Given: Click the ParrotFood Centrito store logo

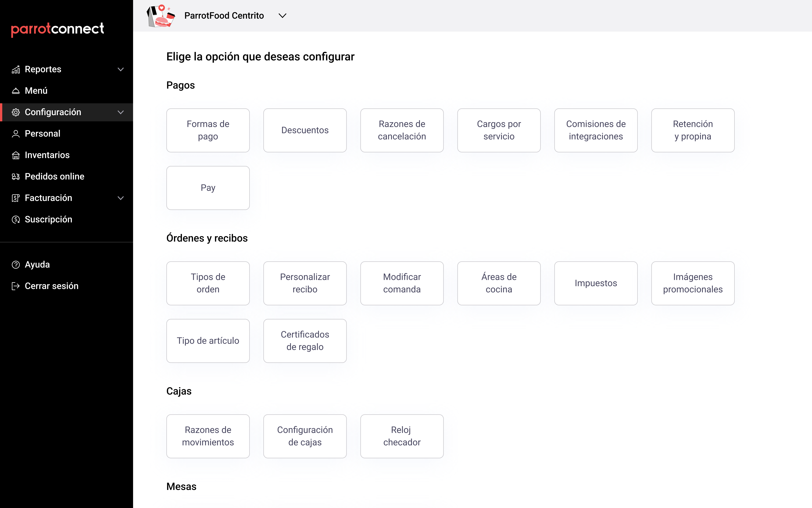Looking at the screenshot, I should tap(161, 16).
